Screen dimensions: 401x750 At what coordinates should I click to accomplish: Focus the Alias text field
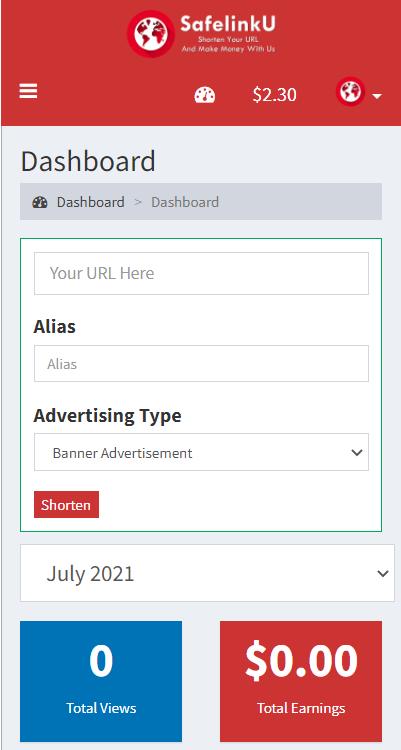201,364
